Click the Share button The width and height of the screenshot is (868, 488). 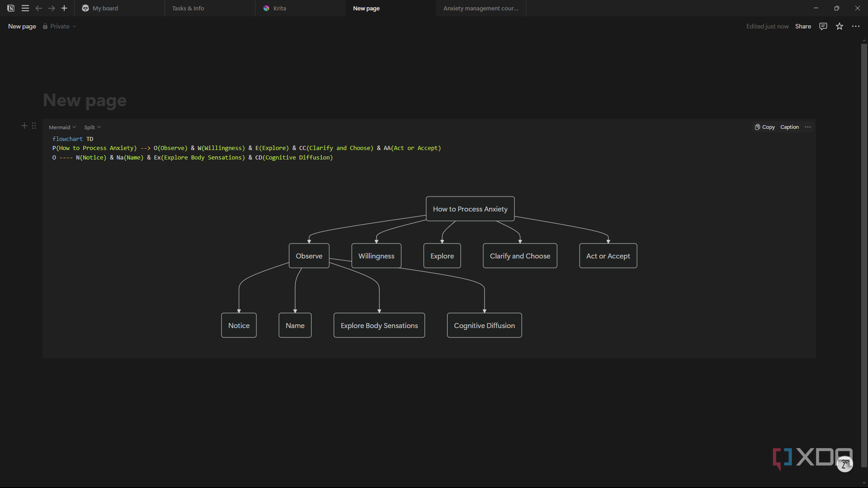click(803, 26)
